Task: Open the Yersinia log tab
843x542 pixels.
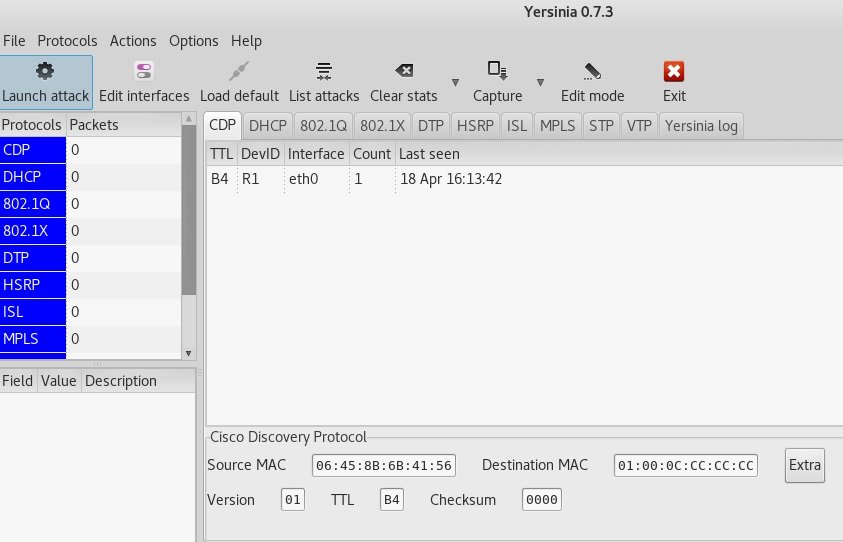Action: (701, 126)
